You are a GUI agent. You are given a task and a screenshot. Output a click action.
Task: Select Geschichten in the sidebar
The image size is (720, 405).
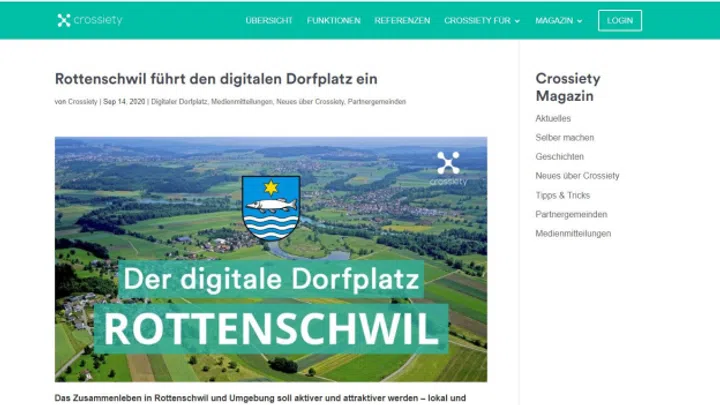pos(559,157)
